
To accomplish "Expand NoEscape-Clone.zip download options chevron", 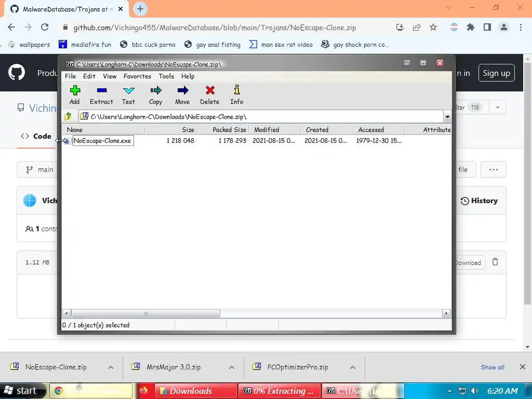I will 111,367.
